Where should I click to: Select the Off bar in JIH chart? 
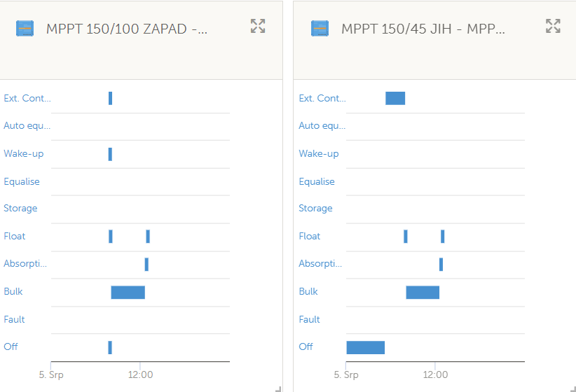366,348
